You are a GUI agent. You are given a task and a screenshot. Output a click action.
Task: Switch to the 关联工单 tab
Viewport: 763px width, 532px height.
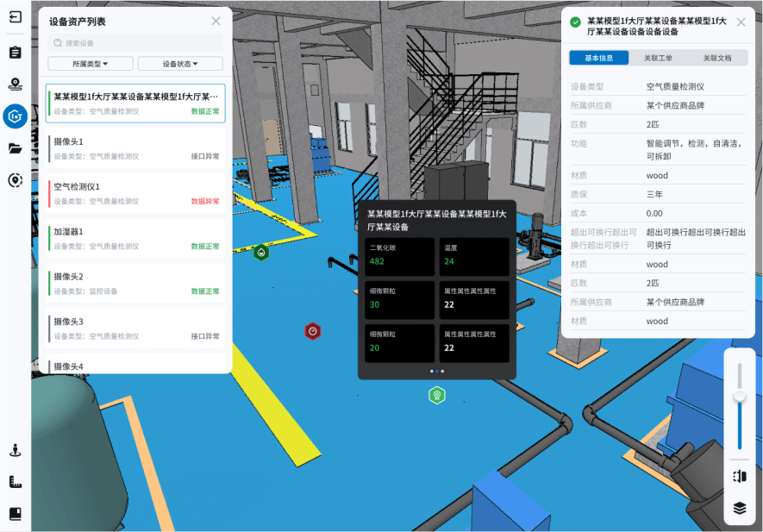(x=659, y=58)
